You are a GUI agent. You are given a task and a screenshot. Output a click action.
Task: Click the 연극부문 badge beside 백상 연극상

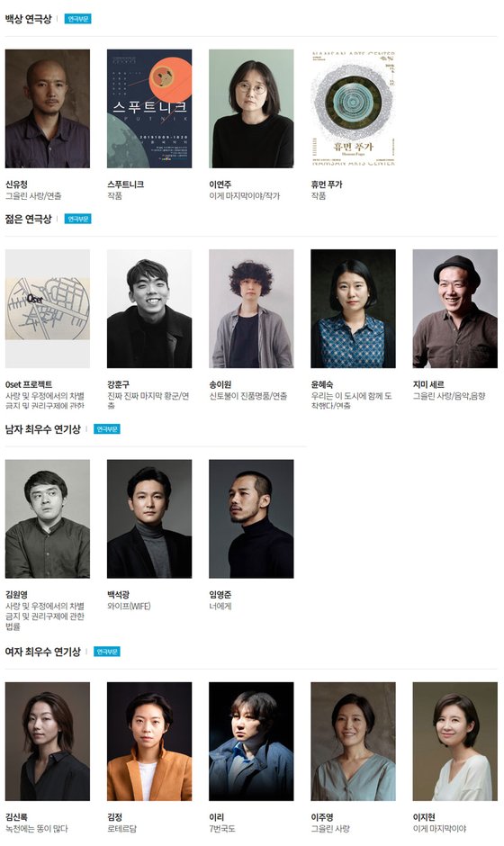pyautogui.click(x=78, y=19)
